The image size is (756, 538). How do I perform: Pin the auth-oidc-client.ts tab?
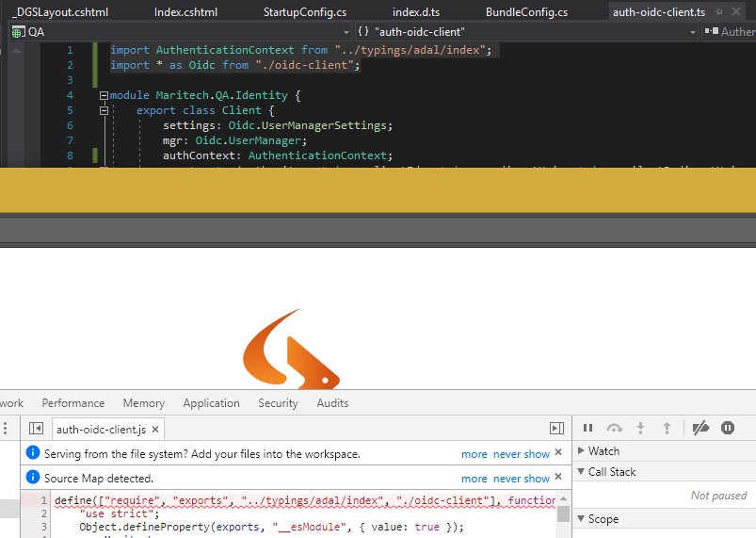tap(719, 12)
